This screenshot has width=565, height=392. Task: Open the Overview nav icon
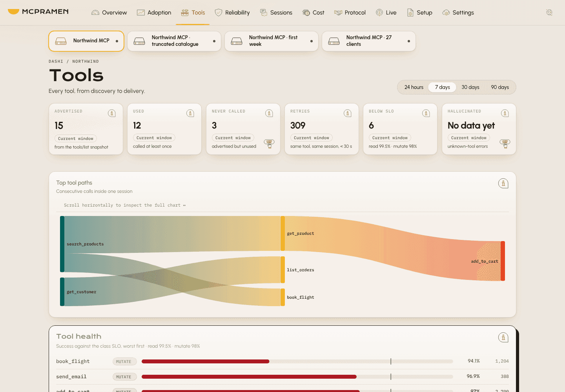click(x=95, y=13)
